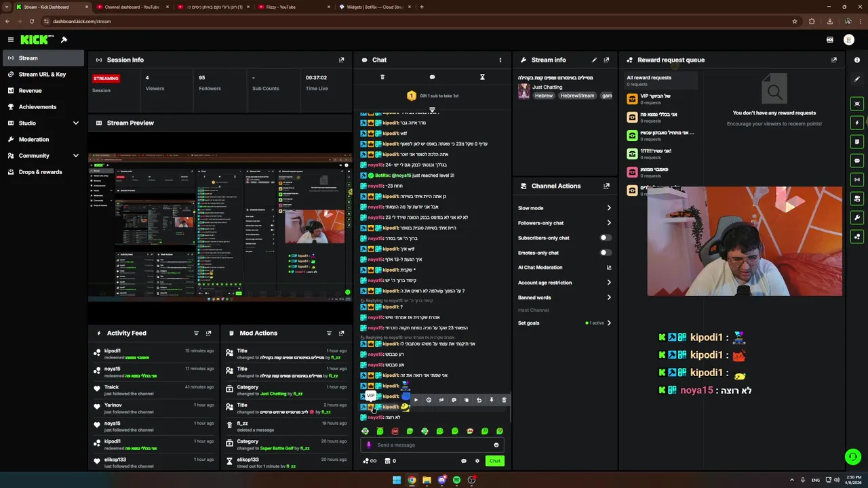Click pin message icon in message toolbar
Viewport: 868px width, 488px height.
pos(492,400)
